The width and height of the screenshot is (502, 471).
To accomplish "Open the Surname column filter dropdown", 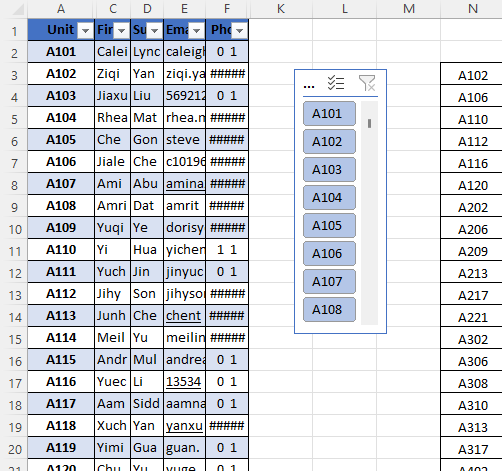I will click(x=154, y=31).
